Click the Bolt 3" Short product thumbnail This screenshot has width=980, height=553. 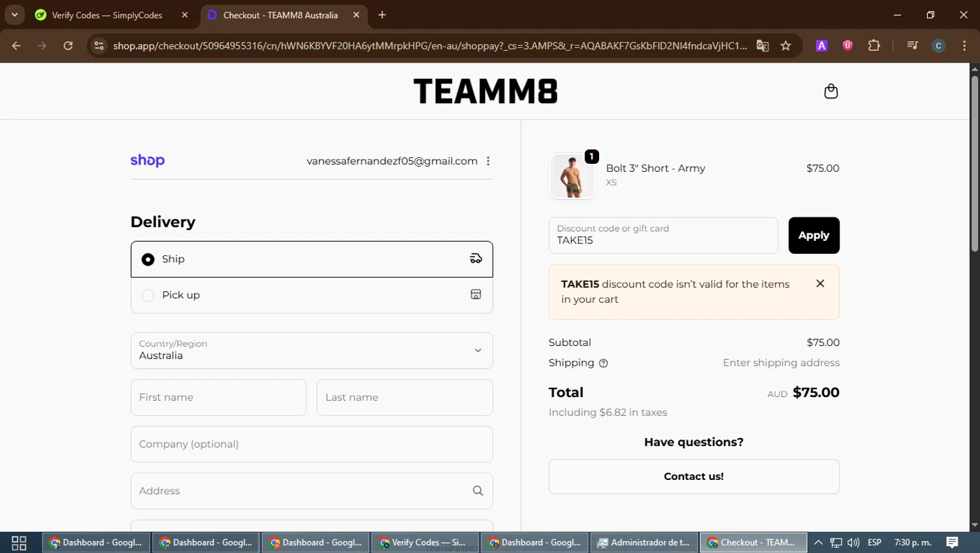[x=572, y=176]
